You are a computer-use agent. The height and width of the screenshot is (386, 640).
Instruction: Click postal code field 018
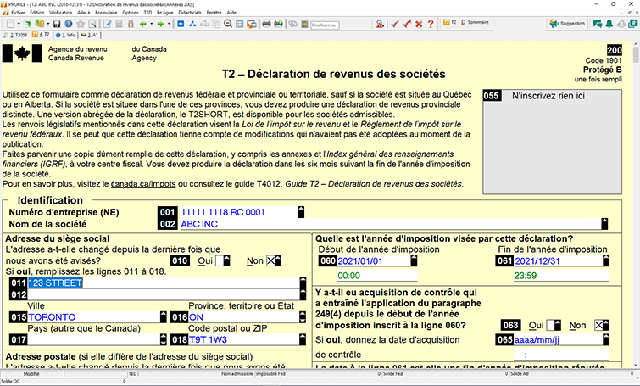pyautogui.click(x=244, y=339)
